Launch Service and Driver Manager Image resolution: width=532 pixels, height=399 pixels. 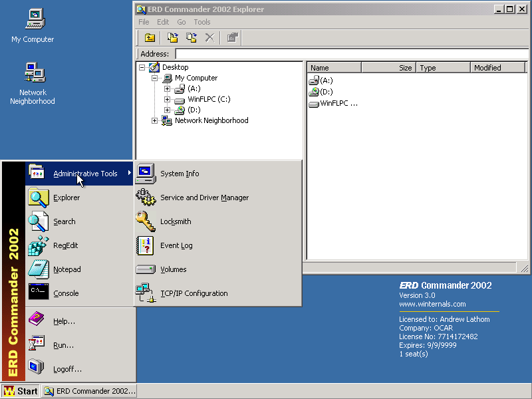pyautogui.click(x=218, y=198)
